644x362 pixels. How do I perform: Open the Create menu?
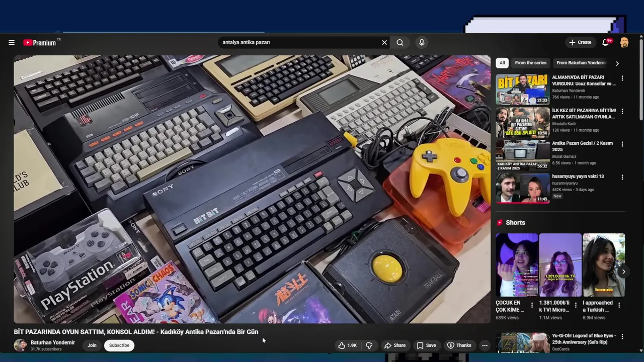tap(580, 43)
